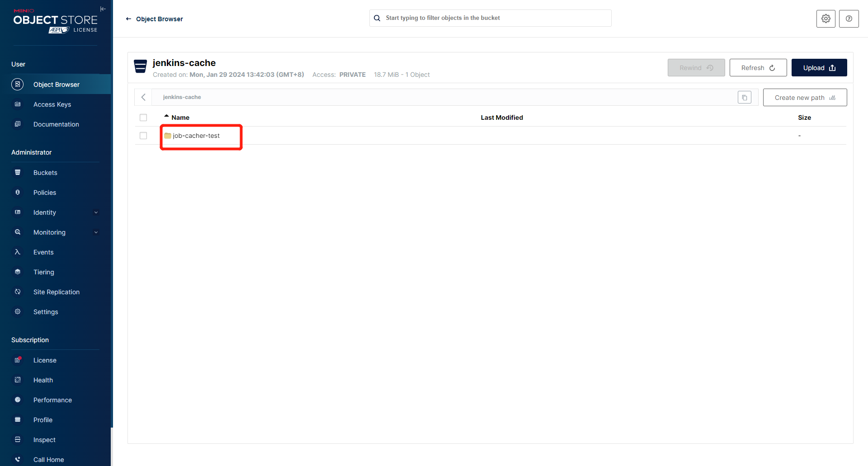
Task: Collapse the sidebar using the collapse icon
Action: point(103,9)
